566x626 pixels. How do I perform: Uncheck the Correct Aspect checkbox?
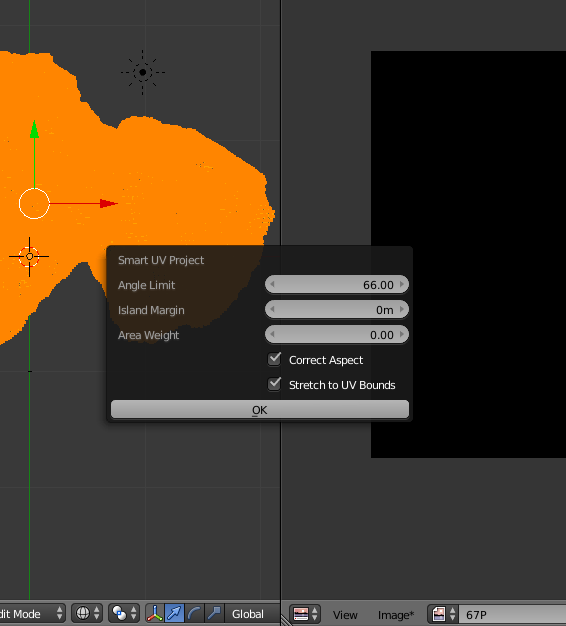[x=274, y=359]
